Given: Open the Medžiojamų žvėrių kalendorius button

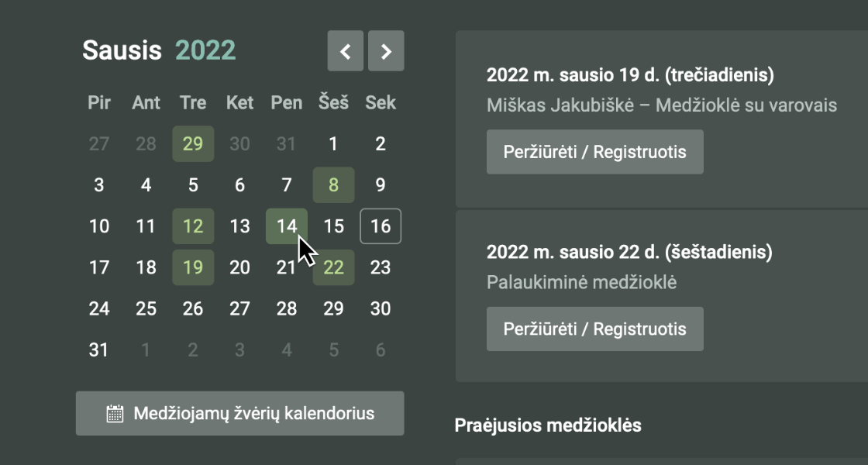Looking at the screenshot, I should pyautogui.click(x=240, y=413).
